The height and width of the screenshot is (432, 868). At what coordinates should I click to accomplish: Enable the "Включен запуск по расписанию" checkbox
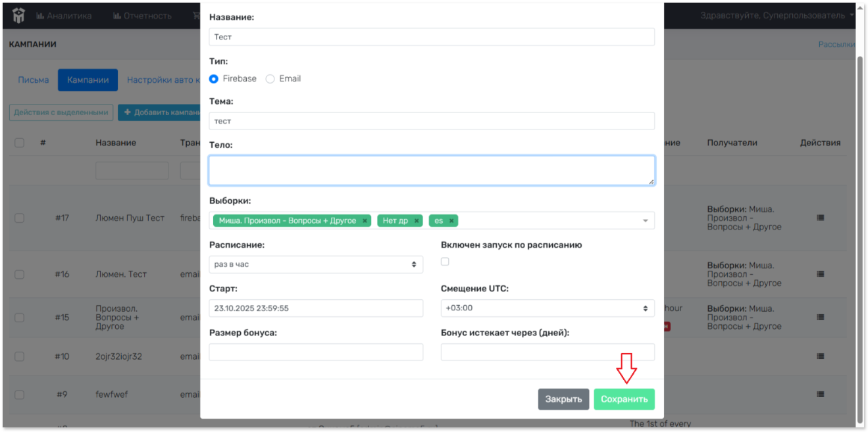[x=445, y=262]
